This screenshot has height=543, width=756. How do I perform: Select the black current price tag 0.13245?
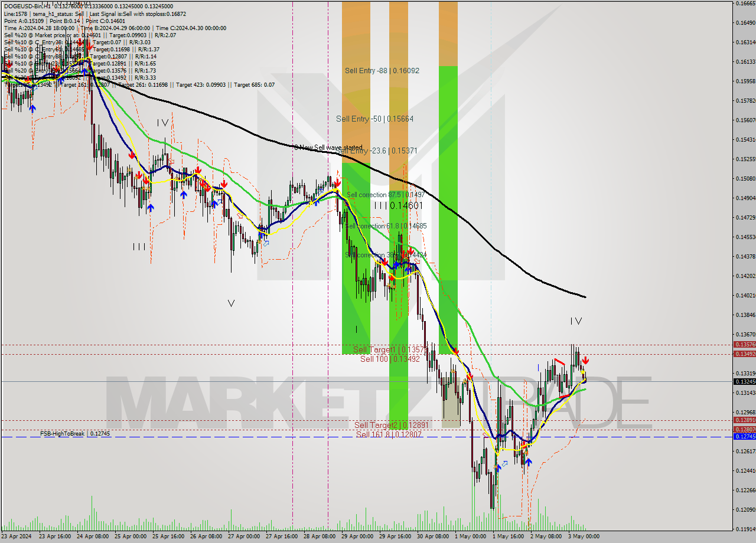tap(744, 381)
